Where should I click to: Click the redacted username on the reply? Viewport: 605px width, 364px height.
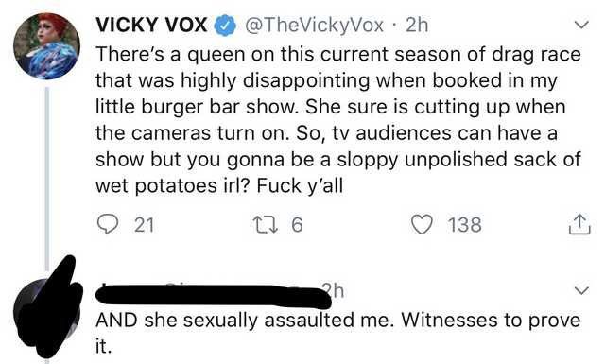(x=213, y=297)
